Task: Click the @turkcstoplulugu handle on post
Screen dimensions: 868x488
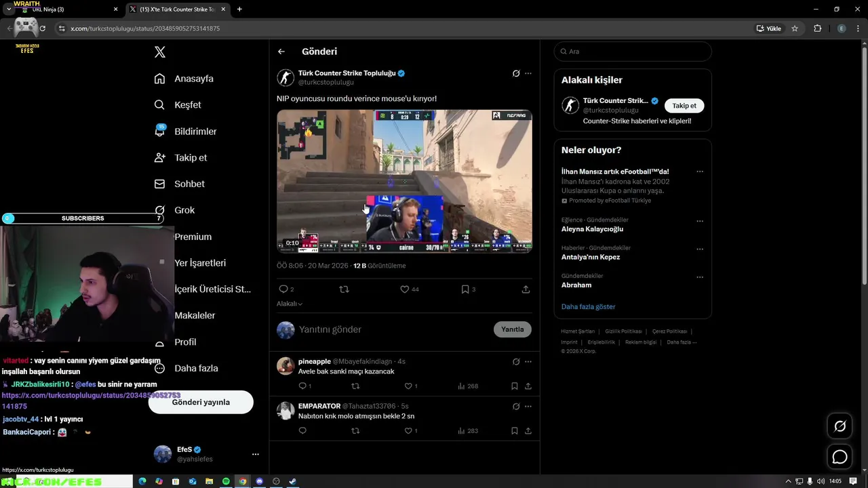Action: (326, 82)
